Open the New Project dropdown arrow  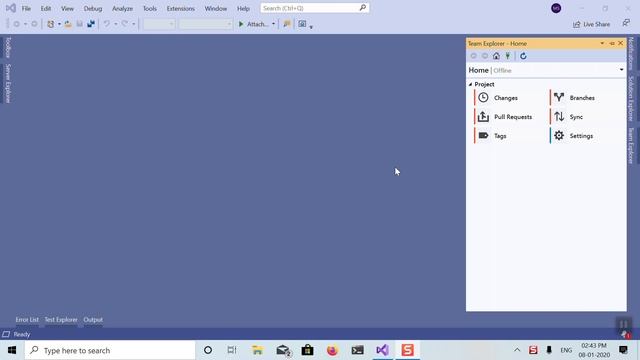pyautogui.click(x=59, y=24)
